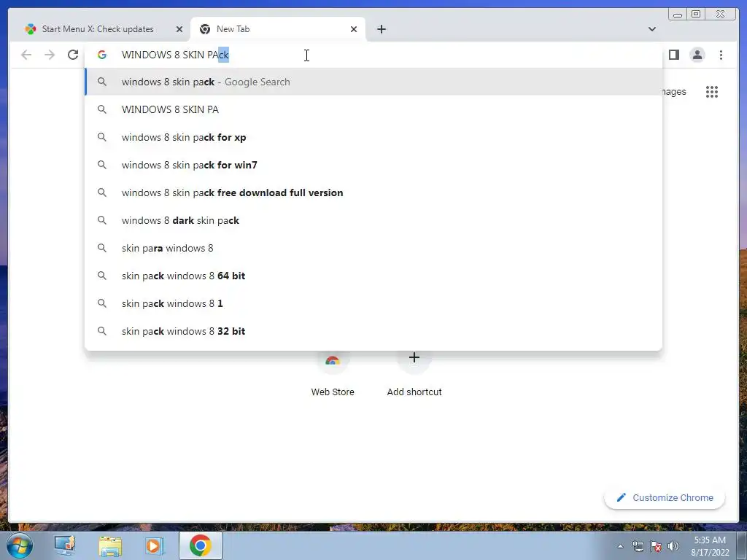Select suggestion skin para windows 8

(x=373, y=248)
